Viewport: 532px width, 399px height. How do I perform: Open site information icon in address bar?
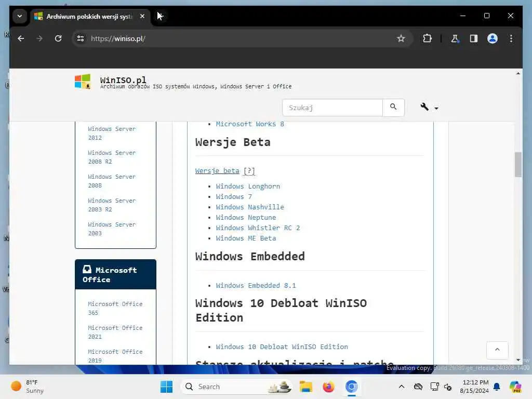click(81, 38)
